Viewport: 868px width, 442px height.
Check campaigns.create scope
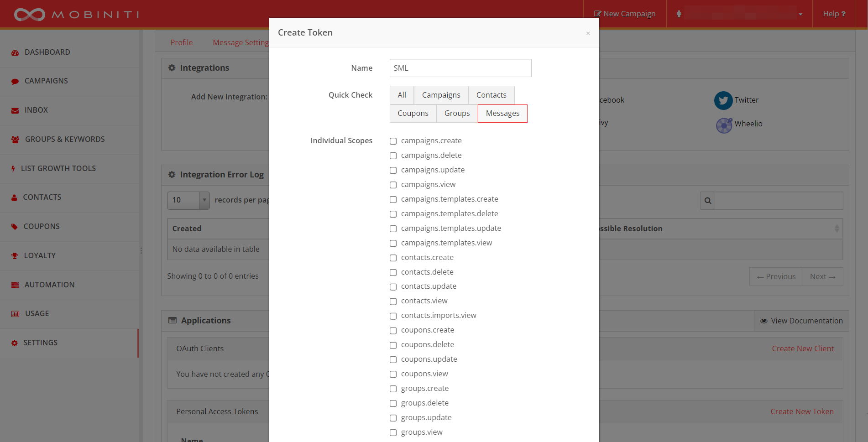[x=393, y=141]
